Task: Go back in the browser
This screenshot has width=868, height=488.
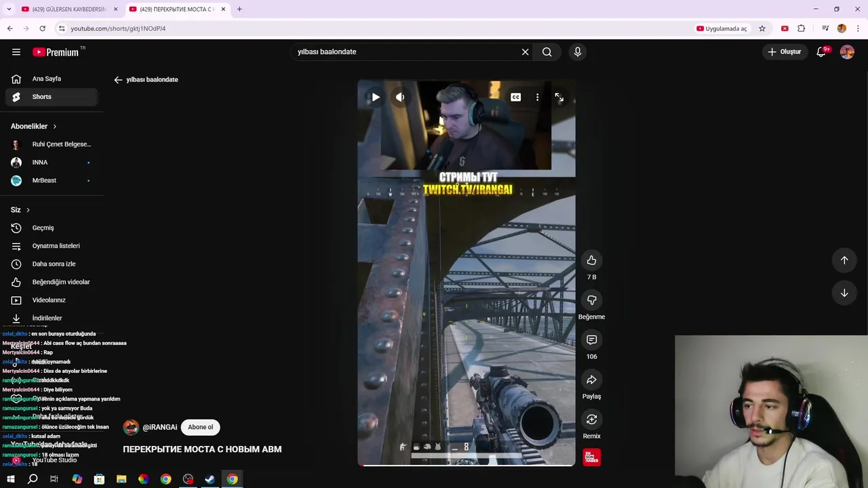Action: point(9,28)
